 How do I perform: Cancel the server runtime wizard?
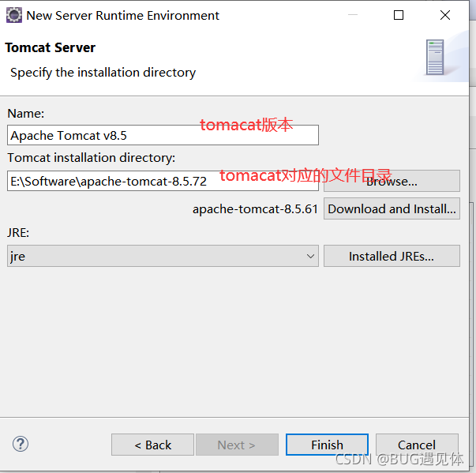coord(416,445)
